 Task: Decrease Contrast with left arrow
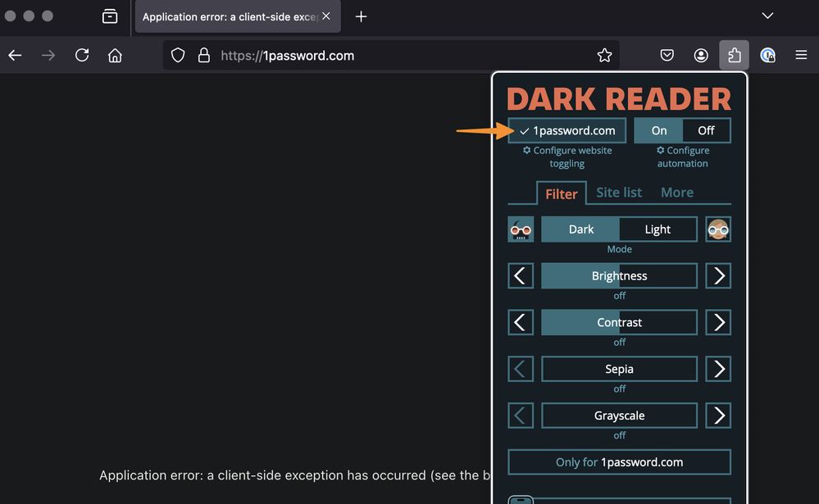pyautogui.click(x=521, y=322)
